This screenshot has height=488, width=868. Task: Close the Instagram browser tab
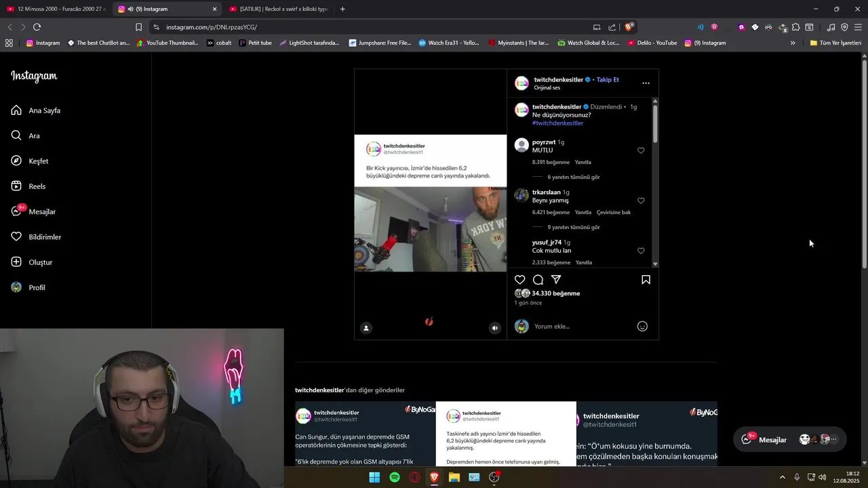tap(214, 9)
